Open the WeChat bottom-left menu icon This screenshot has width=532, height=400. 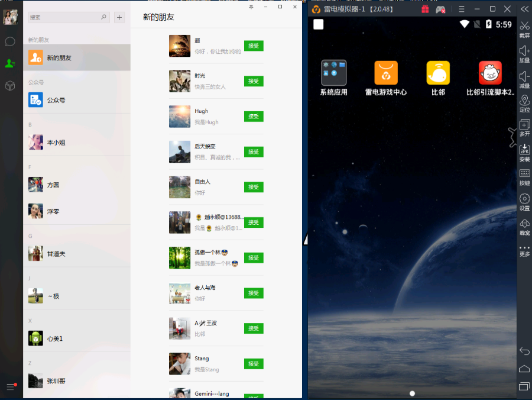(11, 386)
